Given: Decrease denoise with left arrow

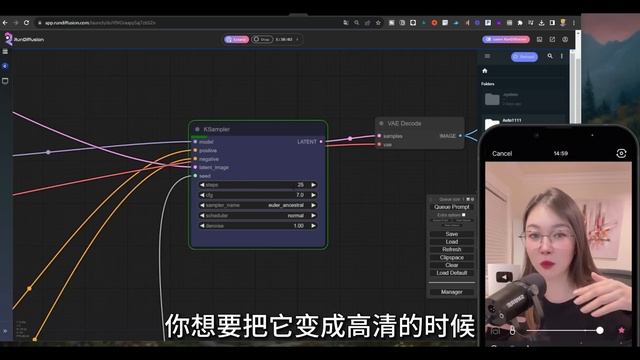Looking at the screenshot, I should click(202, 226).
